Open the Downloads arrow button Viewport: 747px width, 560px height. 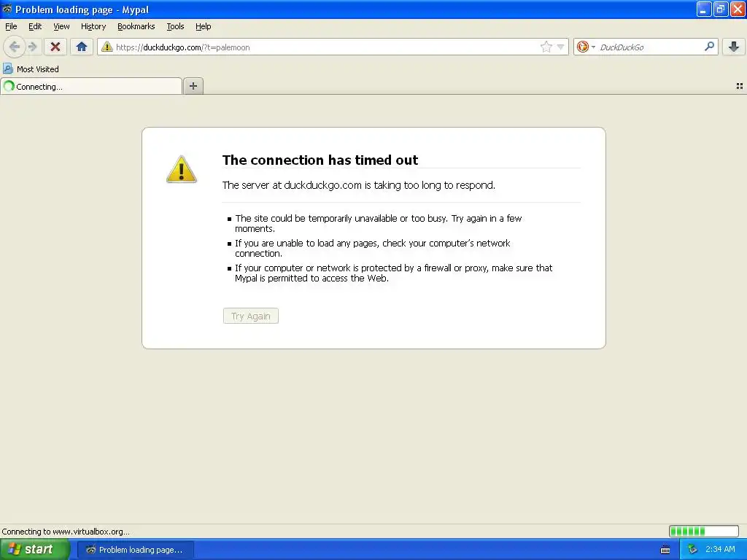click(734, 47)
